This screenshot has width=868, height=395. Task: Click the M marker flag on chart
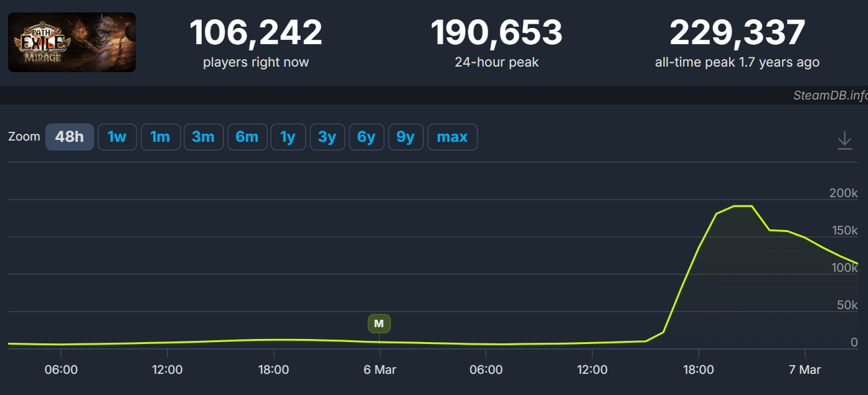[x=379, y=323]
